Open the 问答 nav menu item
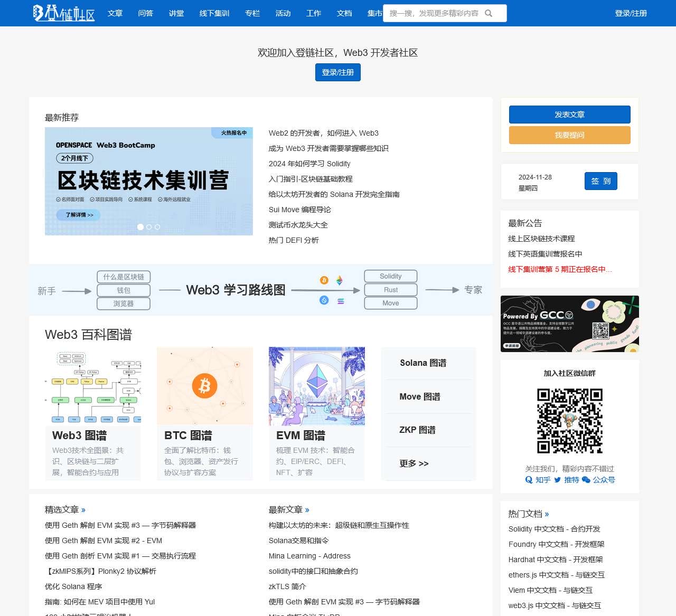Screen dimensions: 676x616 point(146,13)
